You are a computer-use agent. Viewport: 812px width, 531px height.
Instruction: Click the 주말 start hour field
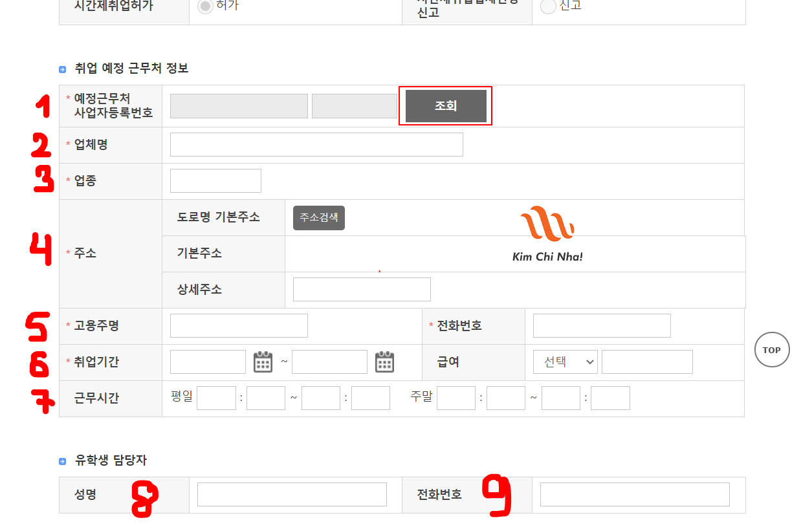(x=456, y=398)
